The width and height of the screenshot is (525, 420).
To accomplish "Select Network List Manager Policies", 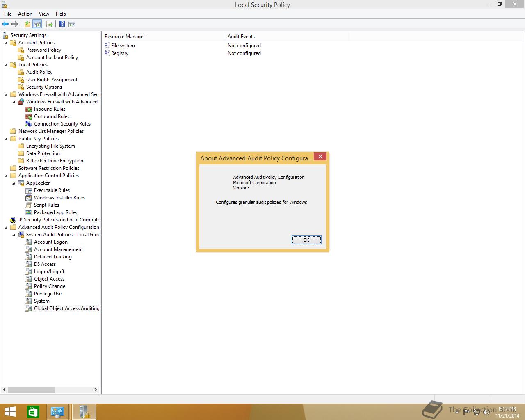I will click(x=51, y=131).
